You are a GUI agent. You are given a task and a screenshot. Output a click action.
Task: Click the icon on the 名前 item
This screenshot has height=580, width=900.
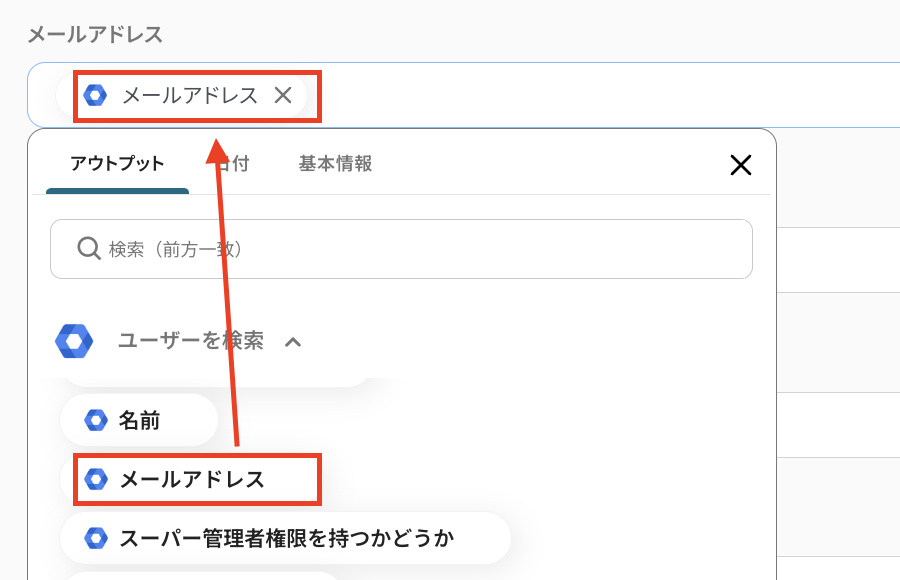(96, 420)
